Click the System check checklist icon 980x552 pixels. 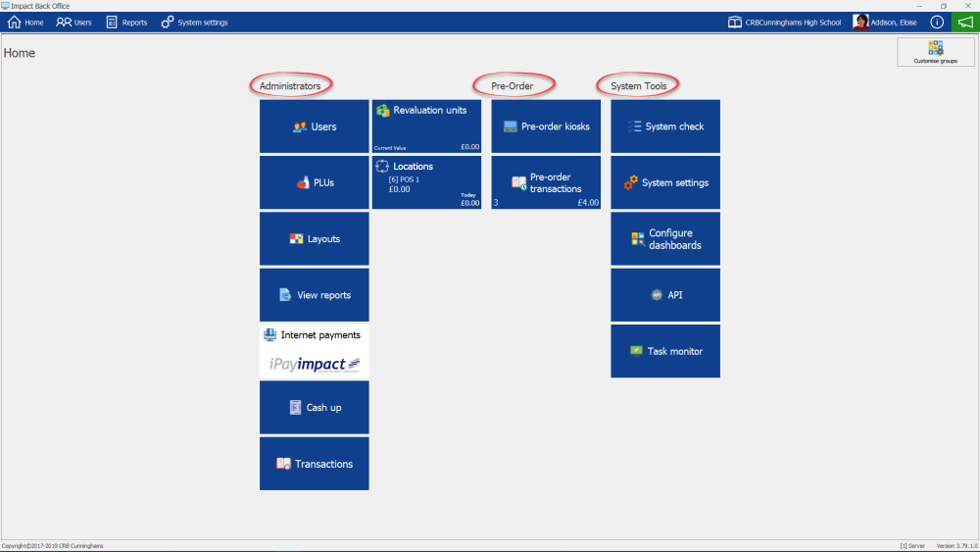(634, 126)
